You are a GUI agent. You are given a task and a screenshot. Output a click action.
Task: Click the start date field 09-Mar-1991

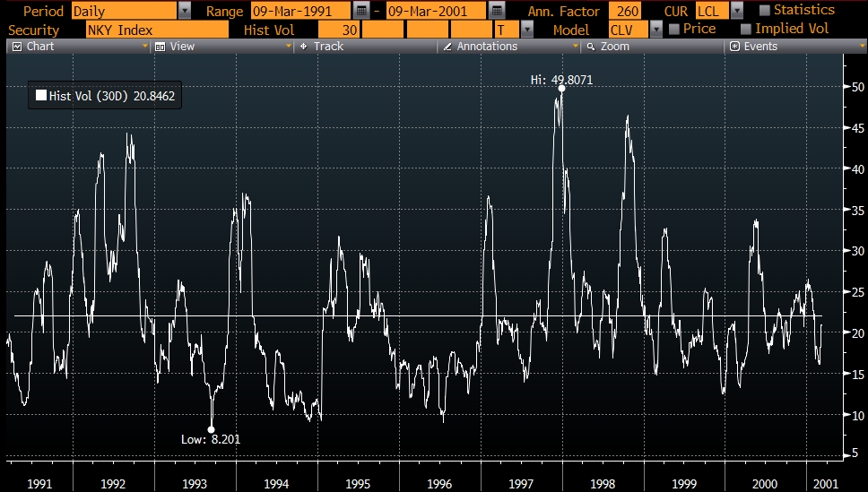[300, 11]
